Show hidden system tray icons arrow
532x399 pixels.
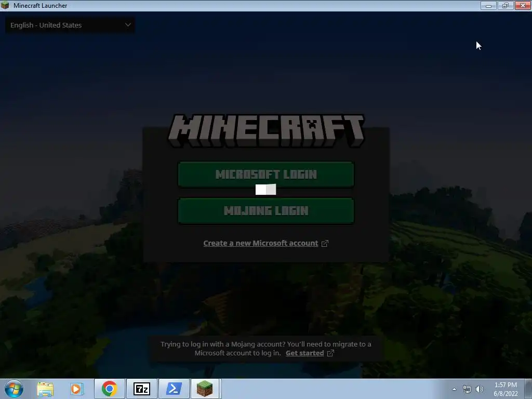click(x=454, y=389)
